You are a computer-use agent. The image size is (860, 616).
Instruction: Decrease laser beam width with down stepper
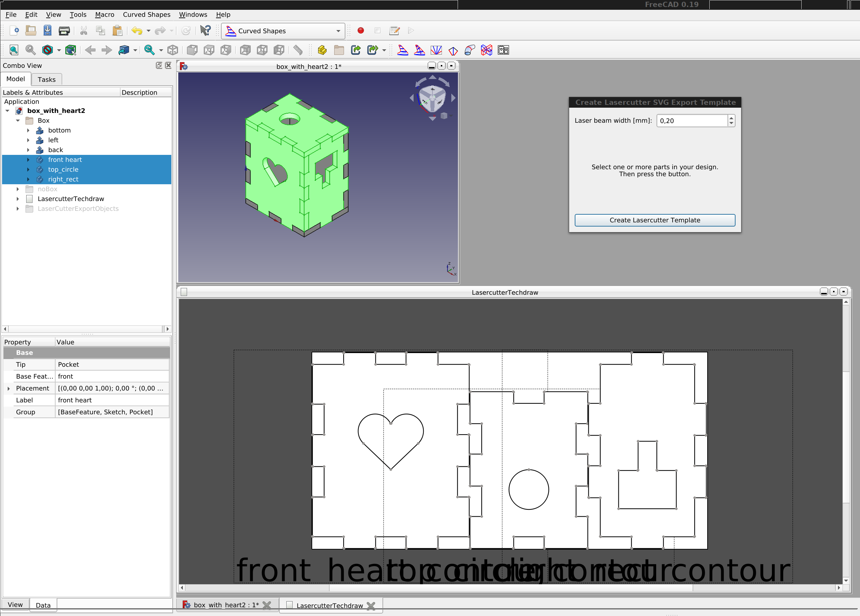pos(731,124)
